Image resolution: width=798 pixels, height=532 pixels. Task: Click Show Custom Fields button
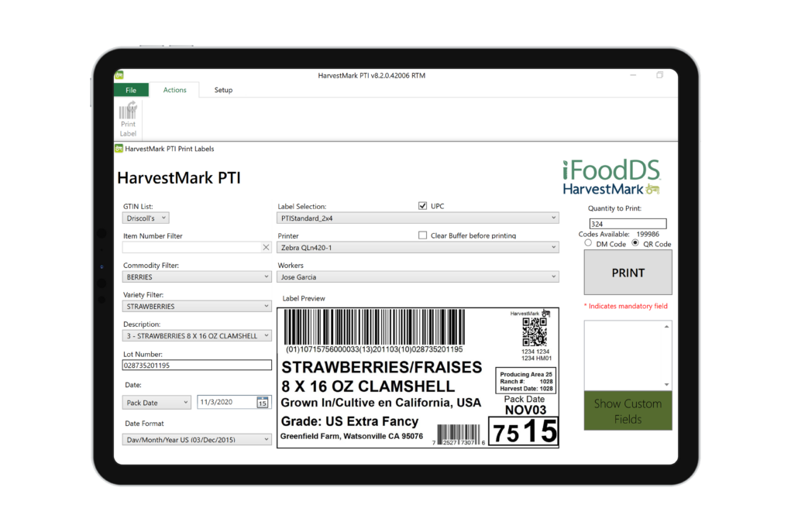click(x=628, y=411)
